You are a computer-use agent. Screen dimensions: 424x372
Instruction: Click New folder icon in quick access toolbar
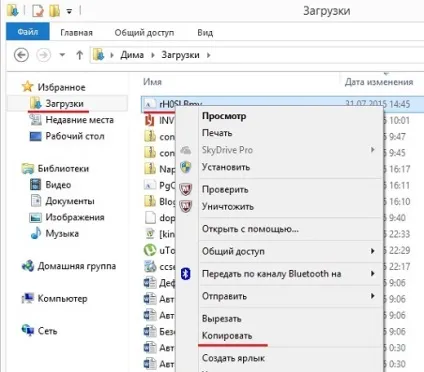(x=55, y=11)
